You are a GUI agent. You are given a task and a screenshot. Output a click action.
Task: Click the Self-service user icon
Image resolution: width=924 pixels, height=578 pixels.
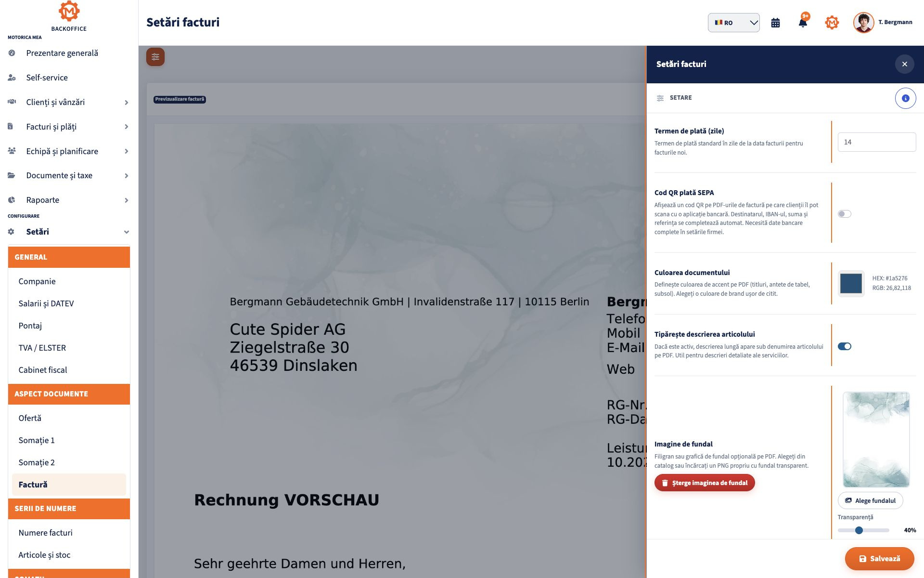(12, 78)
